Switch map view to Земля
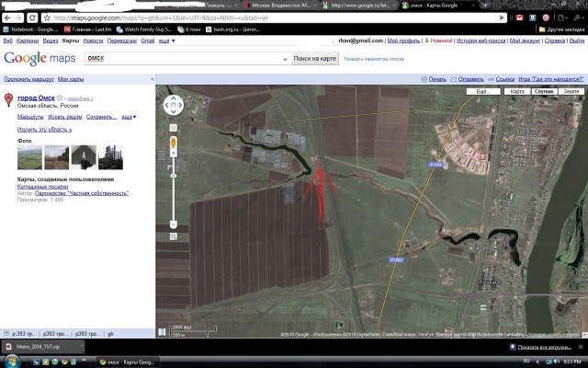588x368 pixels. (571, 91)
